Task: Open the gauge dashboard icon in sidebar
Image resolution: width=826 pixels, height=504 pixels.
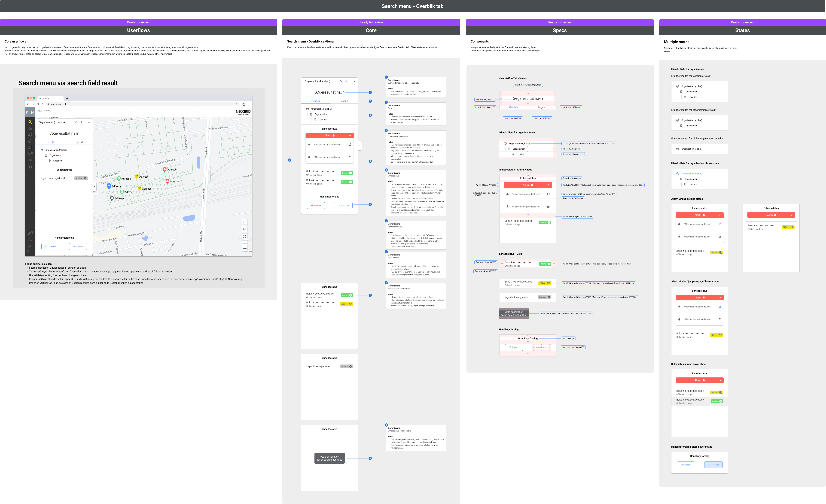Action: point(30,129)
